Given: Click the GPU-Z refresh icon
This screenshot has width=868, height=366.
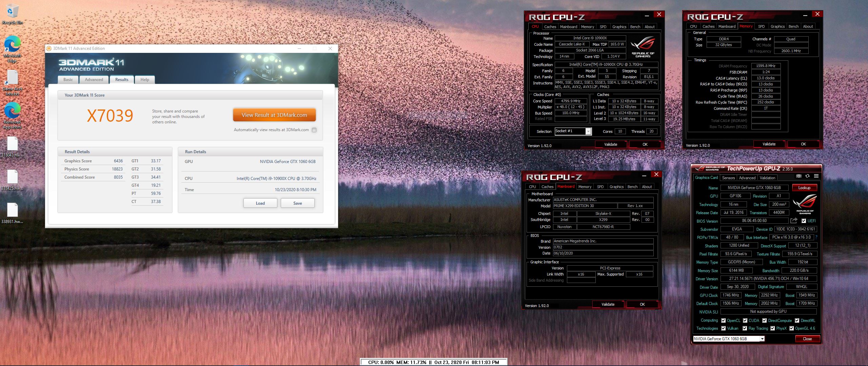Looking at the screenshot, I should [x=807, y=176].
